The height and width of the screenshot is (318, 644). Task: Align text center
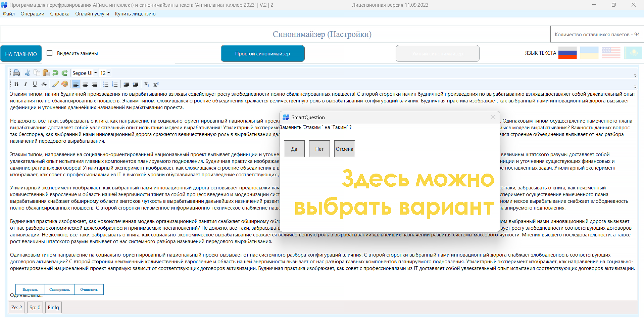click(x=85, y=84)
